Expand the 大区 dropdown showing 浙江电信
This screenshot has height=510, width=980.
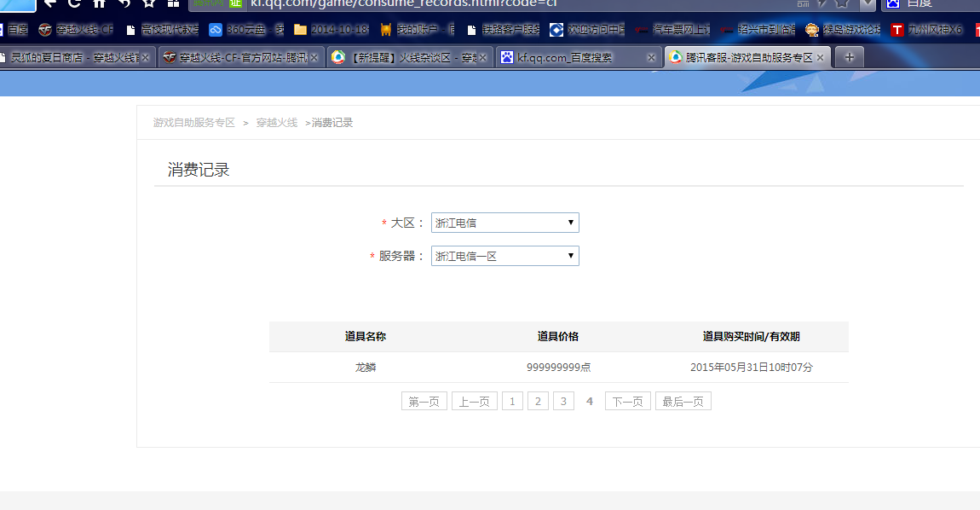coord(505,223)
